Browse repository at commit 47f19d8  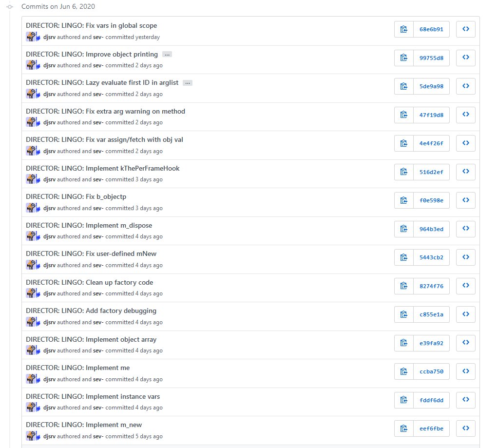click(466, 115)
